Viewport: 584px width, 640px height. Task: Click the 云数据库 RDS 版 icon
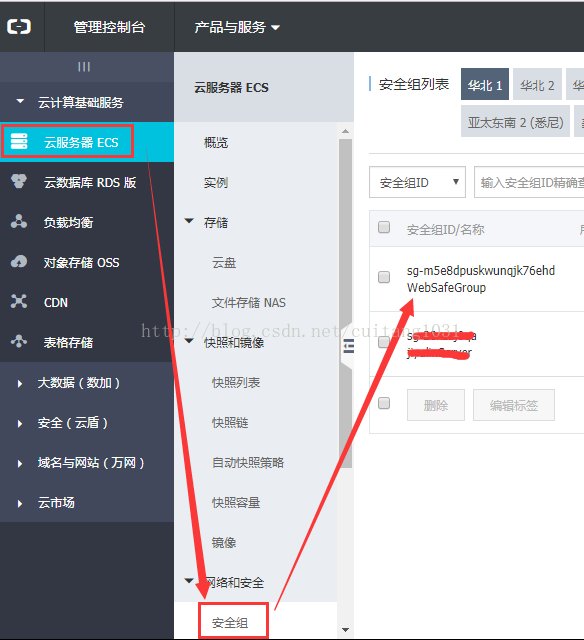pyautogui.click(x=19, y=181)
